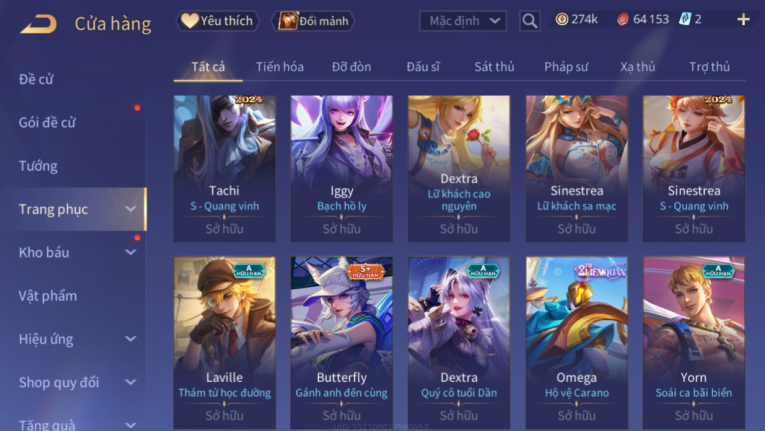765x431 pixels.
Task: Click the blue ticket currency icon
Action: [685, 20]
